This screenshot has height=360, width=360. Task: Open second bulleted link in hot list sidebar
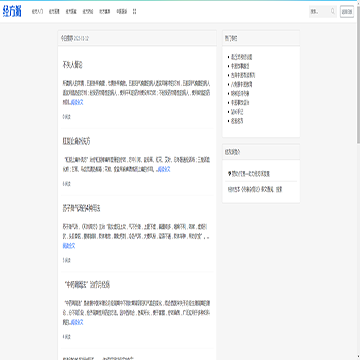point(240,66)
